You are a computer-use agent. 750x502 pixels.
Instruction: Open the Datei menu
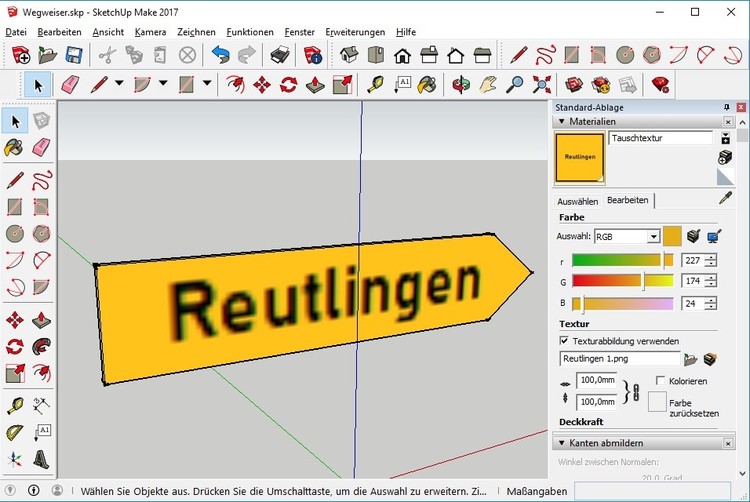[16, 32]
